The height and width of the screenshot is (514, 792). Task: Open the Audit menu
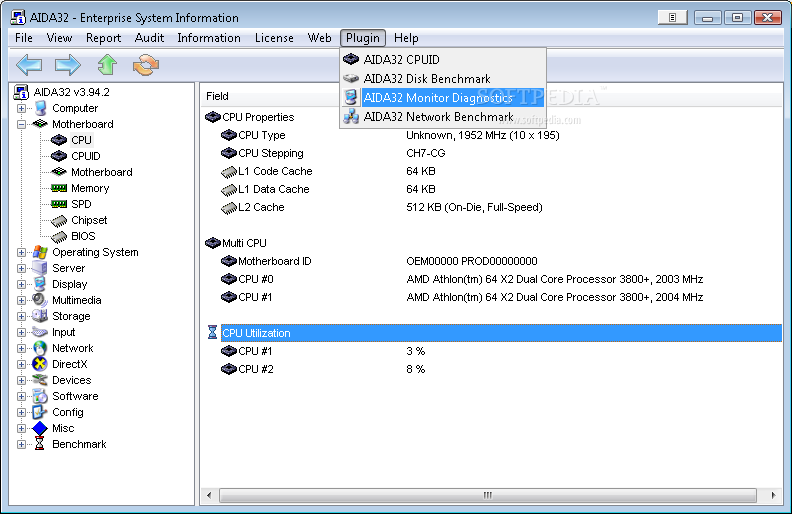150,38
